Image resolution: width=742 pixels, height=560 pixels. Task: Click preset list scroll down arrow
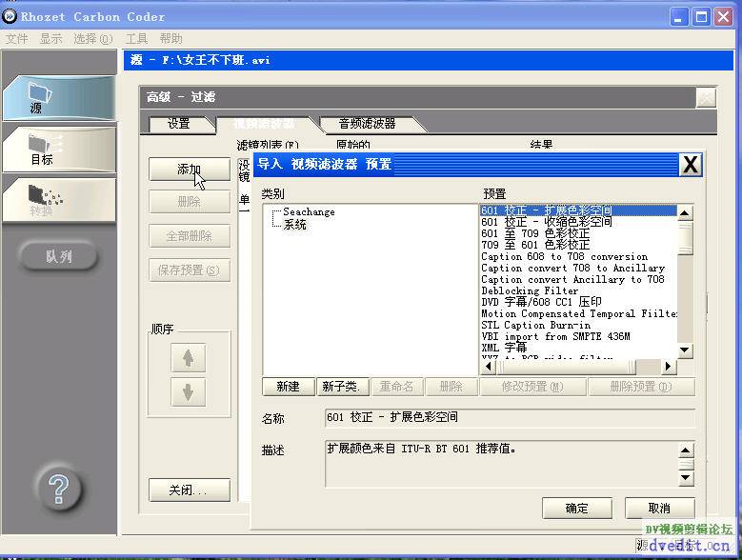[x=685, y=350]
